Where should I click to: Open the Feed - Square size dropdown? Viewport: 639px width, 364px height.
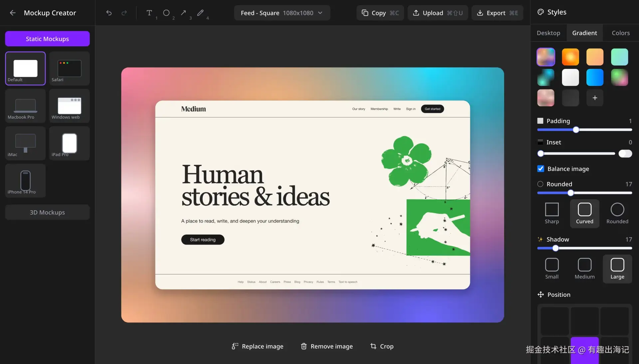282,13
